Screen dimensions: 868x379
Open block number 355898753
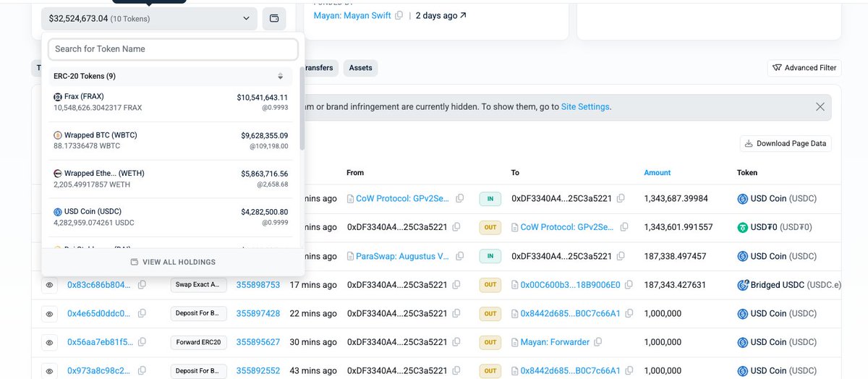pos(258,285)
